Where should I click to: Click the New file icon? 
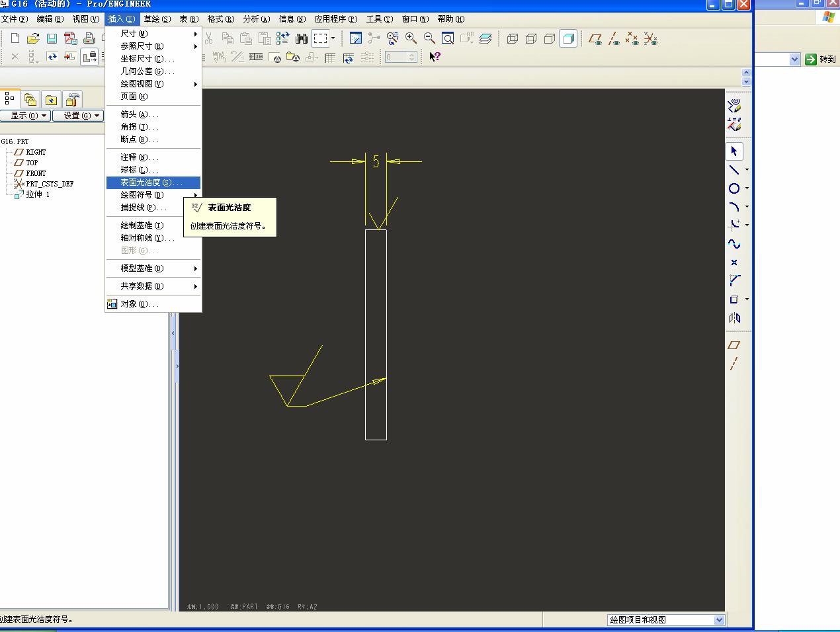pos(15,39)
